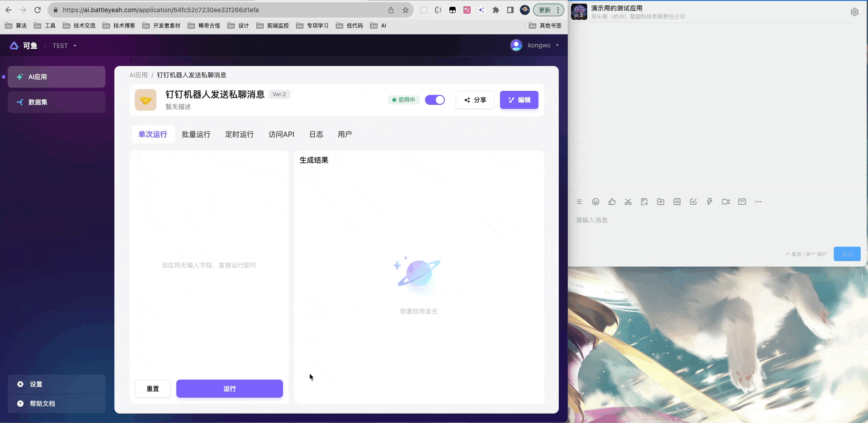Switch to the 用户 tab
868x423 pixels.
point(344,134)
